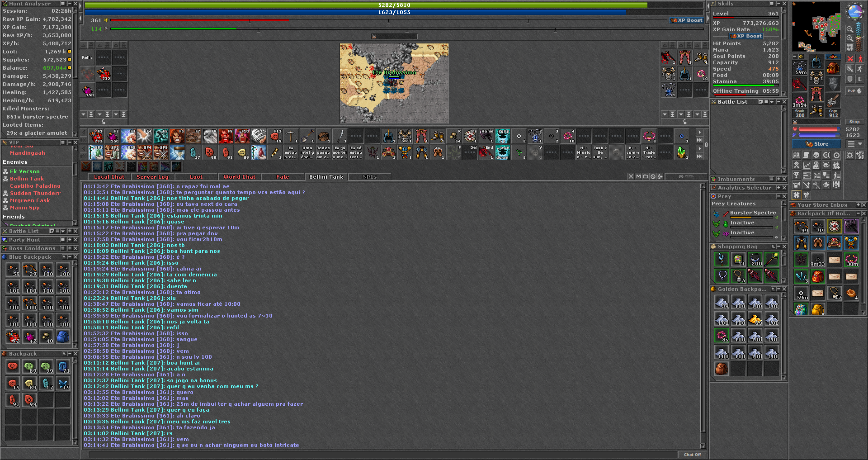Click the Stop button

[x=854, y=122]
